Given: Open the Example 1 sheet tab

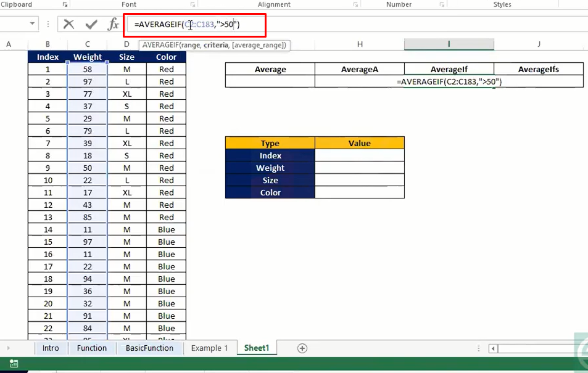Looking at the screenshot, I should [209, 348].
